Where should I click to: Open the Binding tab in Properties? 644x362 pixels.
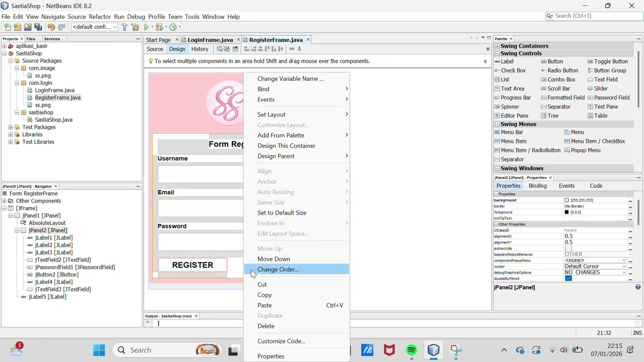[537, 186]
